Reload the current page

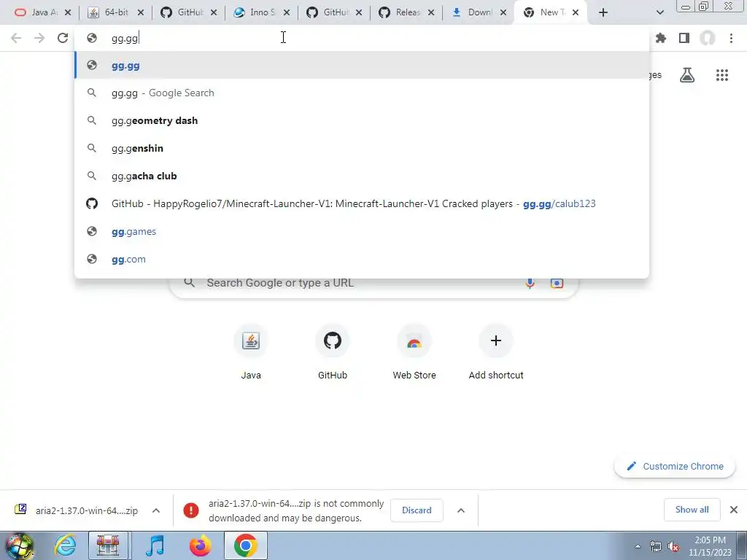[63, 38]
